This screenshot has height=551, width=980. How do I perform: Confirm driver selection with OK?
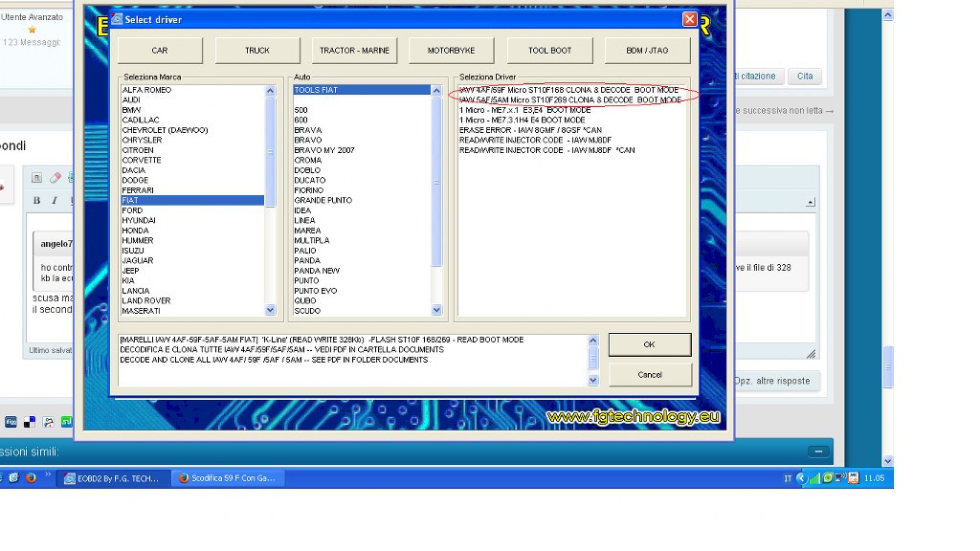pyautogui.click(x=650, y=344)
